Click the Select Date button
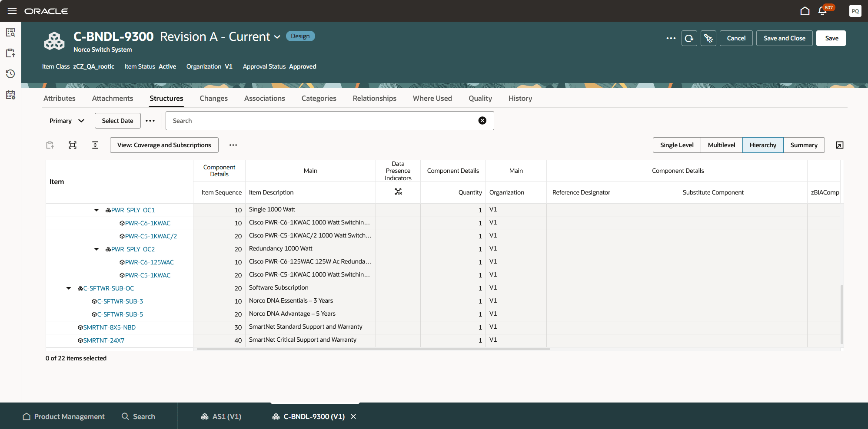868x429 pixels. point(118,121)
